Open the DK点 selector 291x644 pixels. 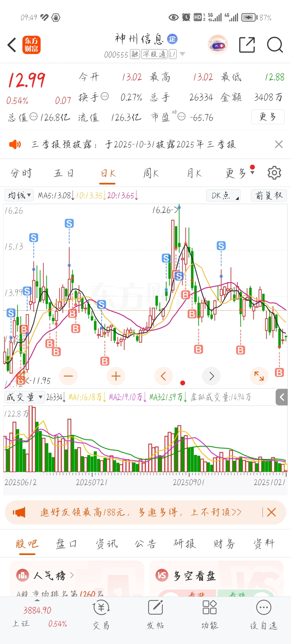[x=223, y=195]
